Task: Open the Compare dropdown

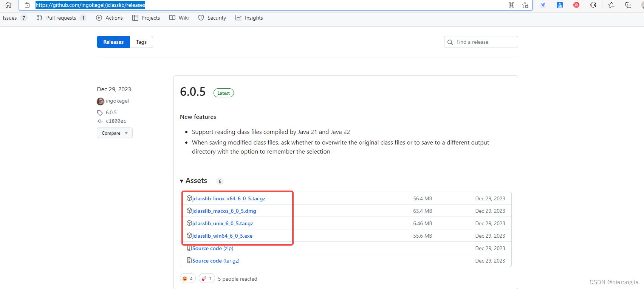Action: coord(115,133)
